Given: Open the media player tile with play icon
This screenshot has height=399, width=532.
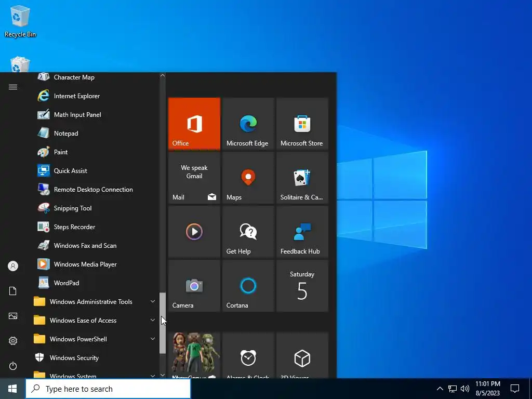Looking at the screenshot, I should click(x=194, y=231).
